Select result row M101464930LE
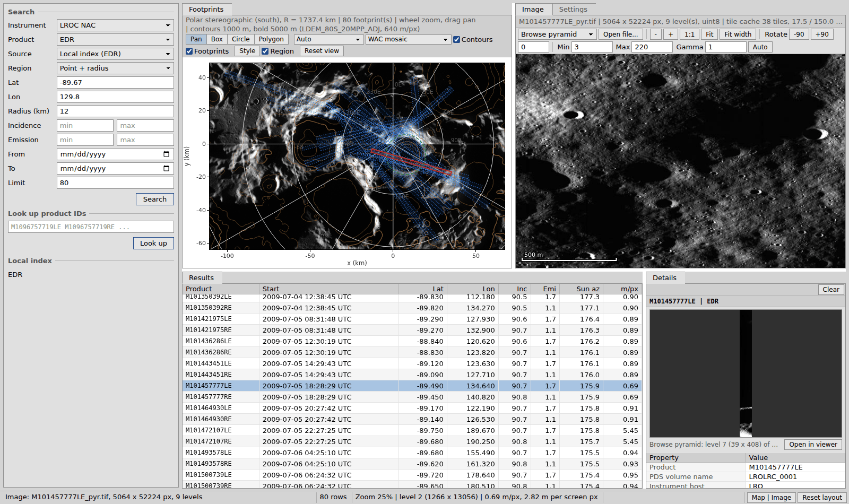Screen dimensions: 849x504 pos(412,408)
